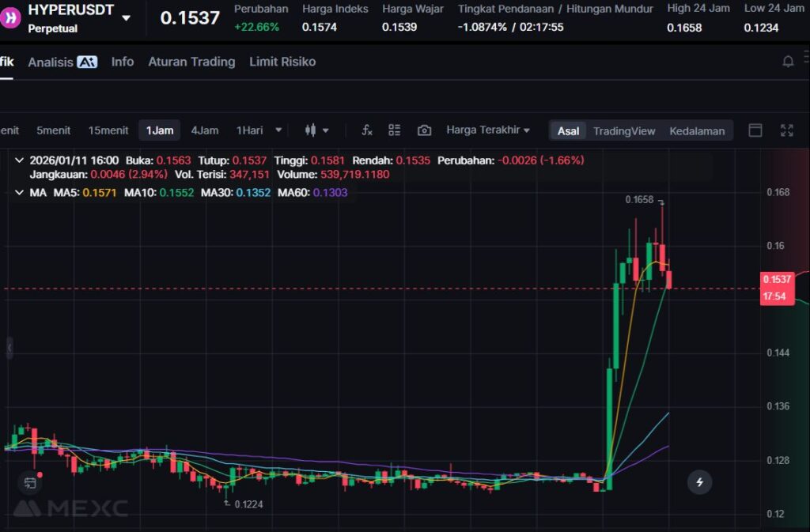The image size is (810, 532).
Task: Click the notification bell icon
Action: (x=788, y=62)
